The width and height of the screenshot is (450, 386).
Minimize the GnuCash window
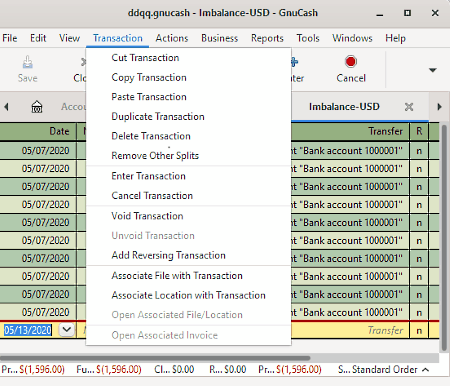(x=379, y=13)
